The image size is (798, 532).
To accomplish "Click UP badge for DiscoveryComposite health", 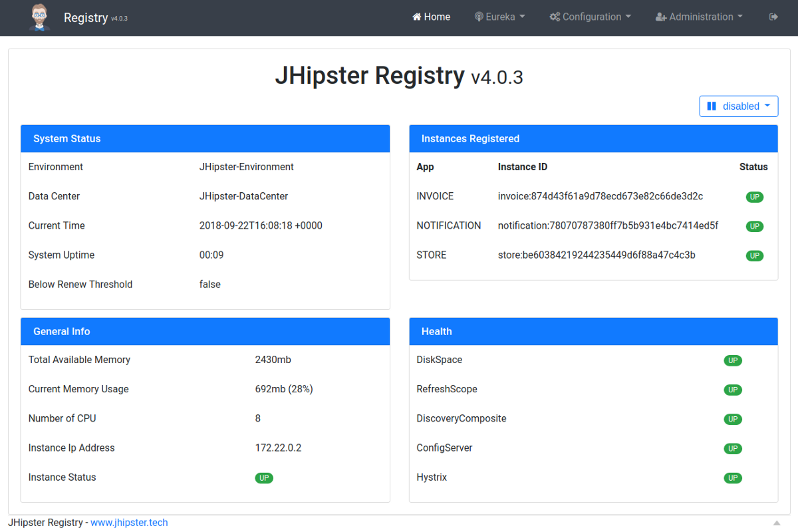I will click(733, 420).
